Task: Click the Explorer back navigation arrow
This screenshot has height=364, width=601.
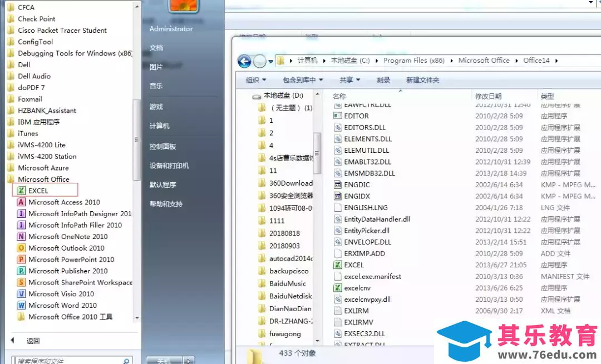Action: pos(244,61)
